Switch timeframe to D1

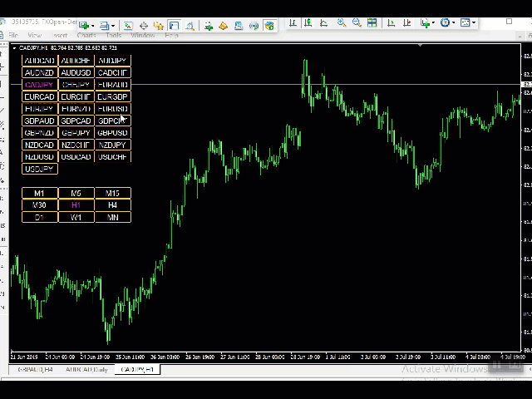(x=40, y=217)
